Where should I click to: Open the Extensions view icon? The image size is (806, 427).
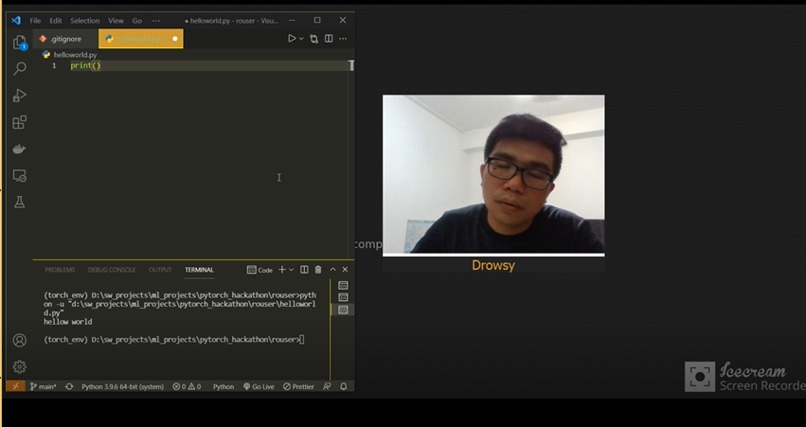point(20,122)
